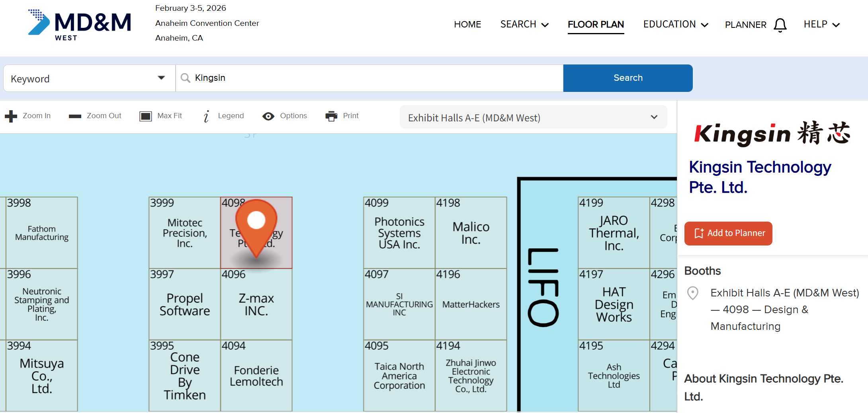Open the Help menu
868x413 pixels.
821,25
